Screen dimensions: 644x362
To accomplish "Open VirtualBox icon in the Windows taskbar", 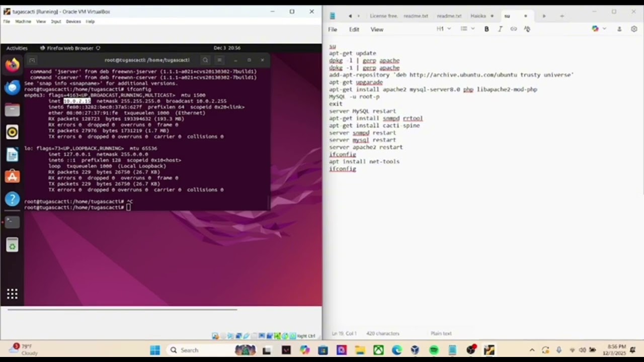I will point(415,350).
